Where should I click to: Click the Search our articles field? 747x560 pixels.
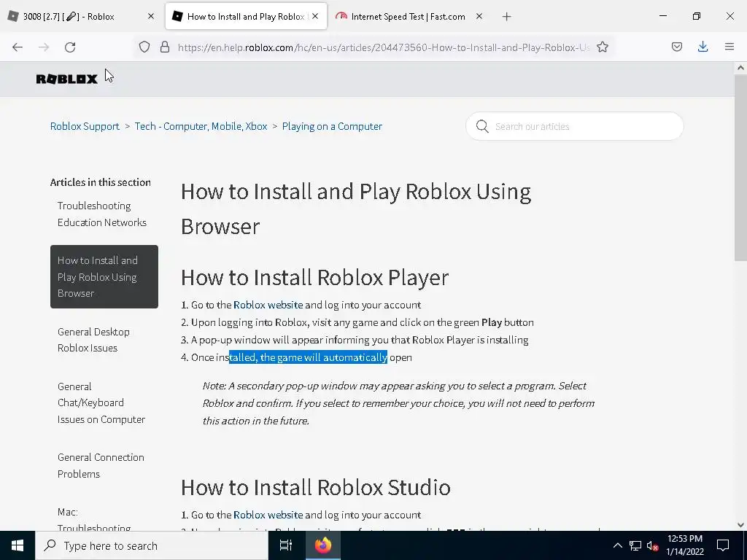(x=575, y=126)
